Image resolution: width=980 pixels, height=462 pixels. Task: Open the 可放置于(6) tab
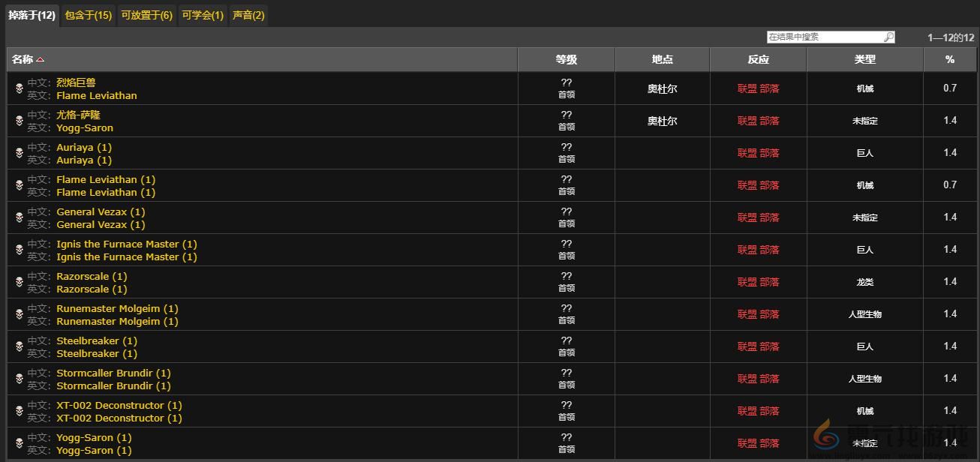(146, 15)
